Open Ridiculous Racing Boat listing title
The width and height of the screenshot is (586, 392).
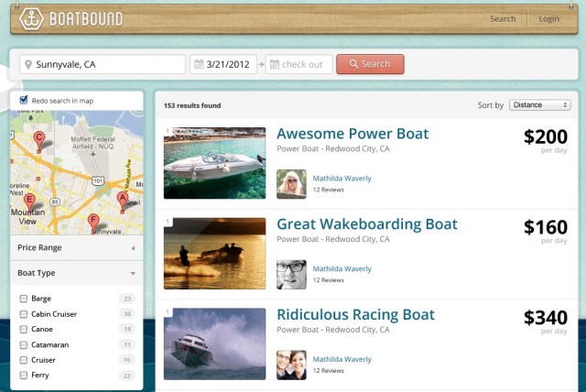pyautogui.click(x=355, y=315)
